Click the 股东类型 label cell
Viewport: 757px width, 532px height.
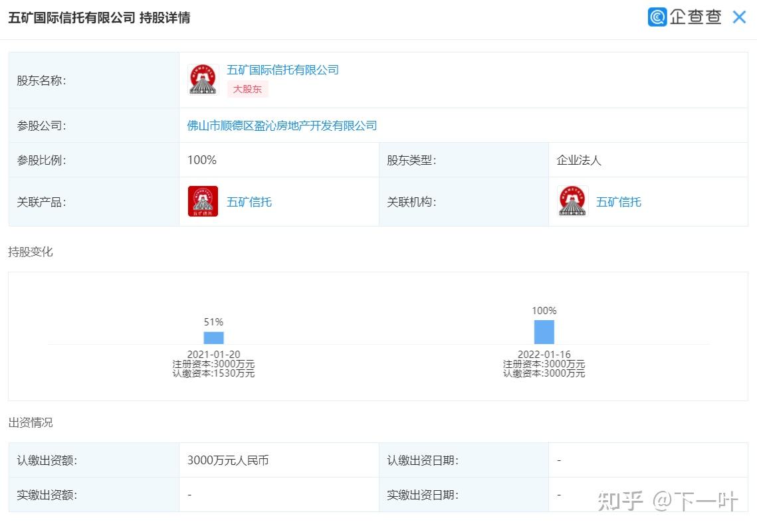coord(464,159)
